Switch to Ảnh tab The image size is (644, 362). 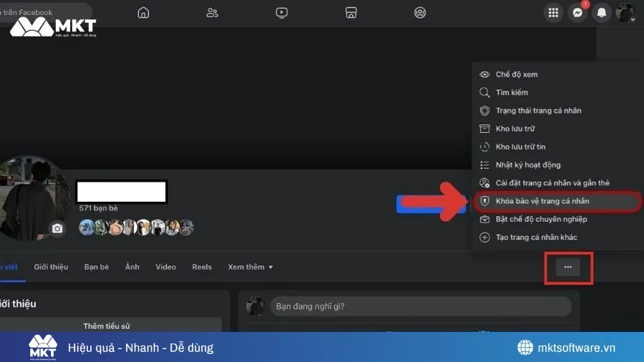click(x=132, y=267)
